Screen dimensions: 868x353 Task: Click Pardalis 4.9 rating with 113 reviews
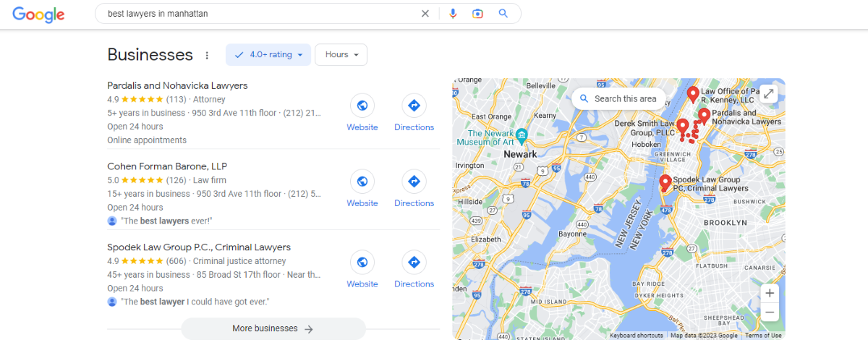[x=147, y=99]
